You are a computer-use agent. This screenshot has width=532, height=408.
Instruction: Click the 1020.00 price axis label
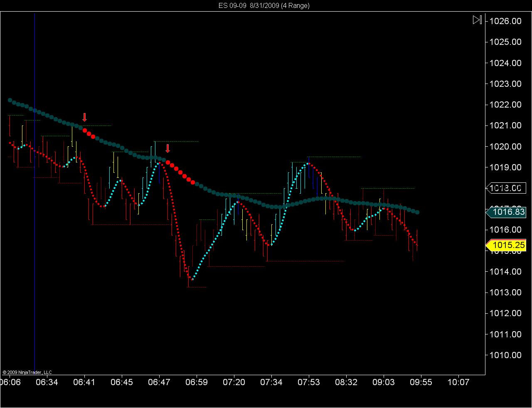tap(505, 147)
